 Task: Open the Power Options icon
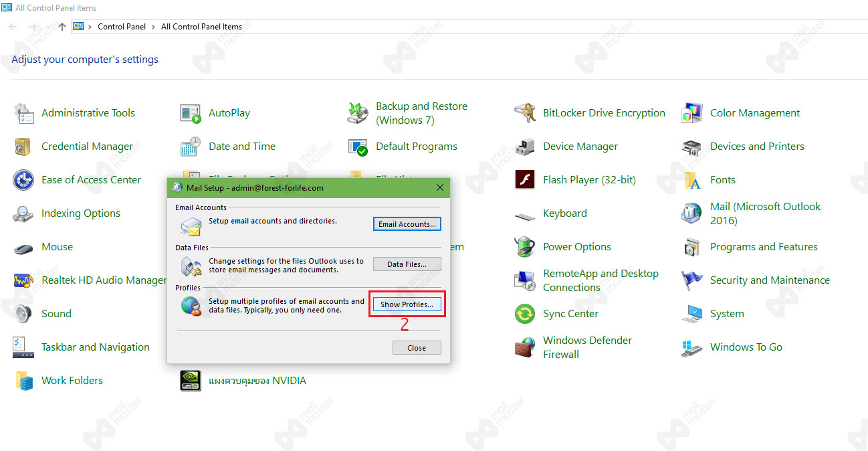[x=525, y=247]
